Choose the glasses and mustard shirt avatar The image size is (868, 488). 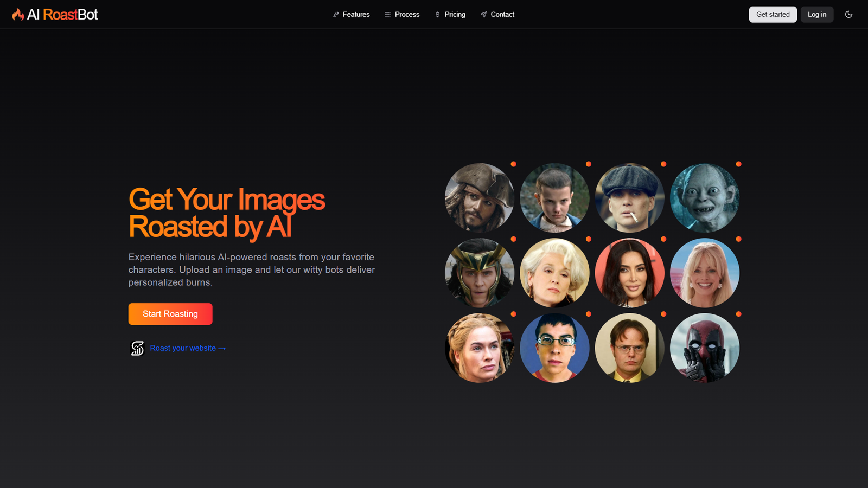630,348
